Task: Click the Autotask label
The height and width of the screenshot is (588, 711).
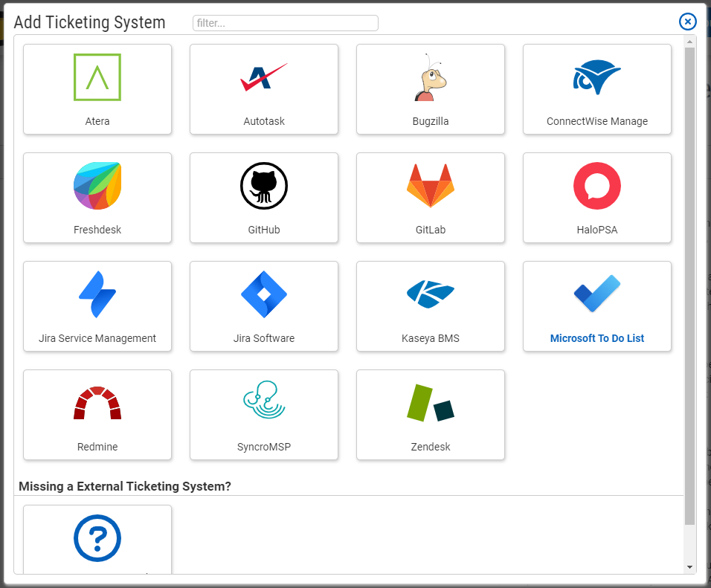Action: pos(264,121)
